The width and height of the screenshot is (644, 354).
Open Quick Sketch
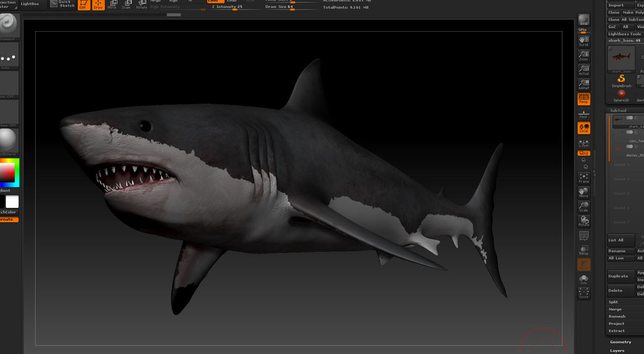(62, 4)
